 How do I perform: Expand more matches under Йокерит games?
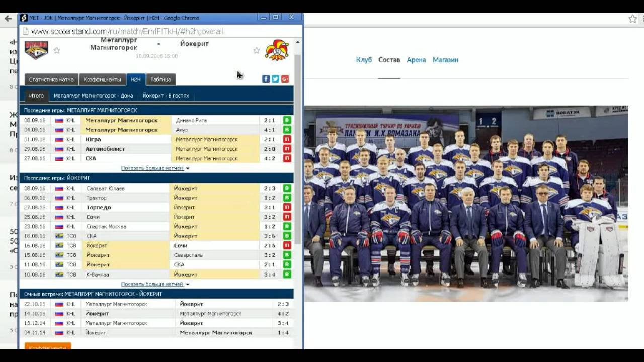pos(155,284)
